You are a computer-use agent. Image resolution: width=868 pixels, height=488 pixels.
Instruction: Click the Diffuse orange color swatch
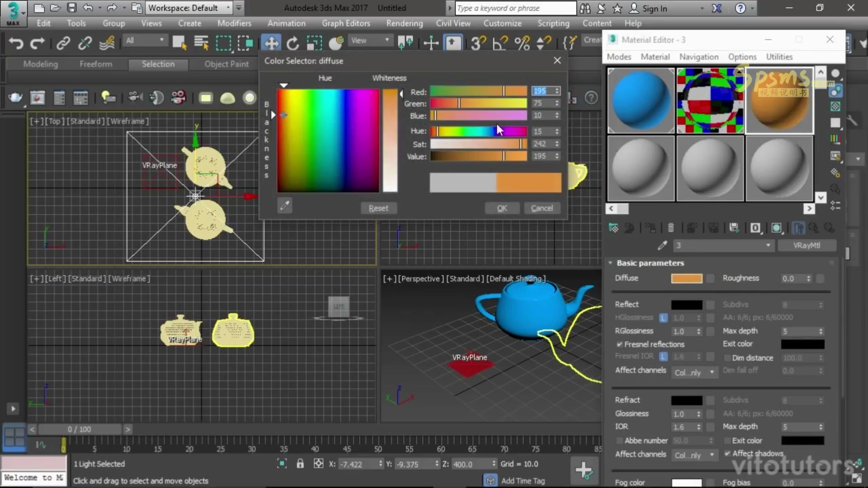point(687,278)
